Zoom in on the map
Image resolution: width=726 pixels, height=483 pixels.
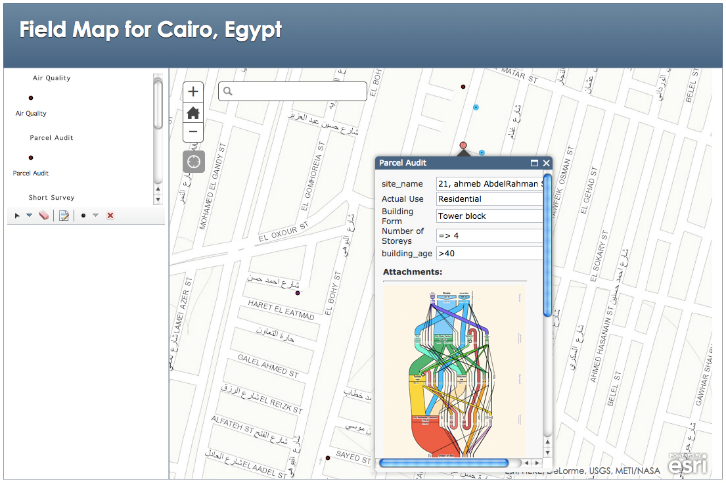pos(193,91)
